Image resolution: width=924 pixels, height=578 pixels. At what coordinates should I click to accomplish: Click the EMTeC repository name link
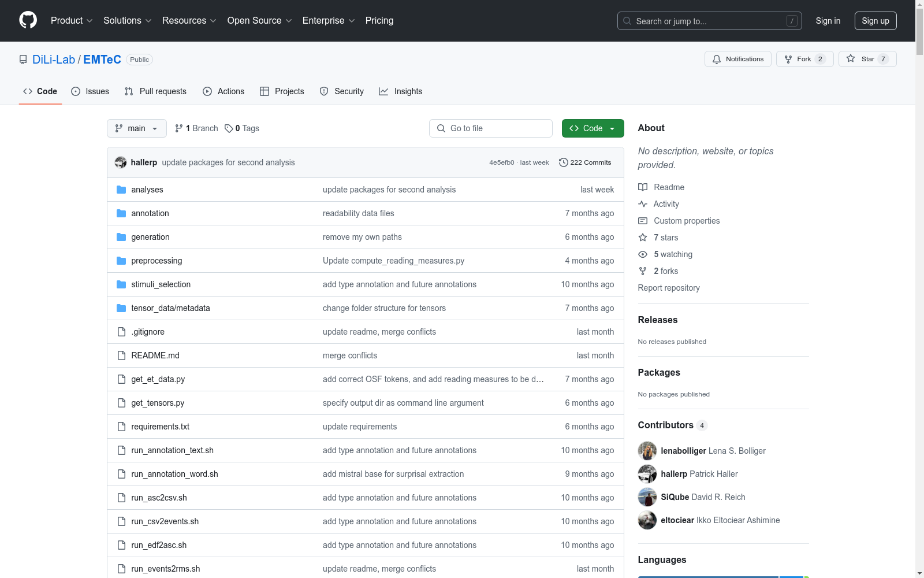click(x=102, y=60)
